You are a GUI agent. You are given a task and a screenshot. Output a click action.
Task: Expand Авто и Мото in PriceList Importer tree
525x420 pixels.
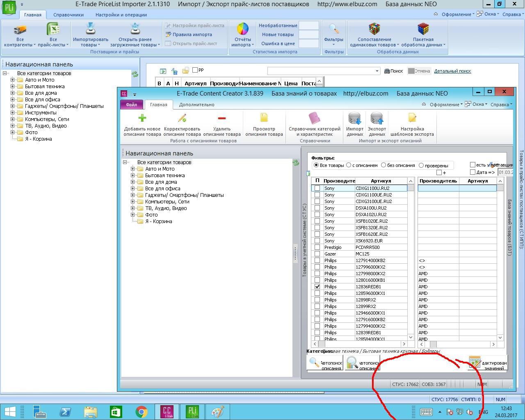click(13, 80)
